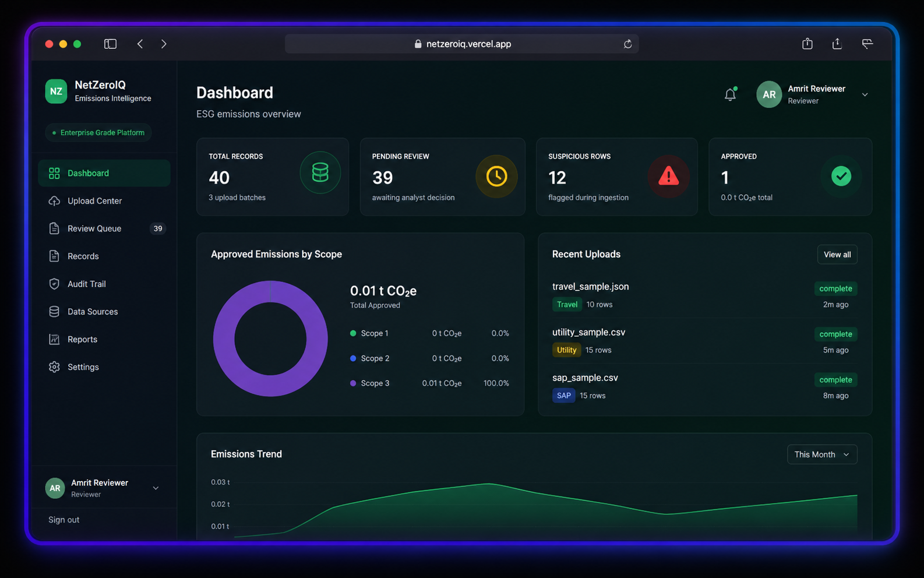The height and width of the screenshot is (578, 924).
Task: Click the Enterprise Grade Platform badge
Action: click(98, 133)
